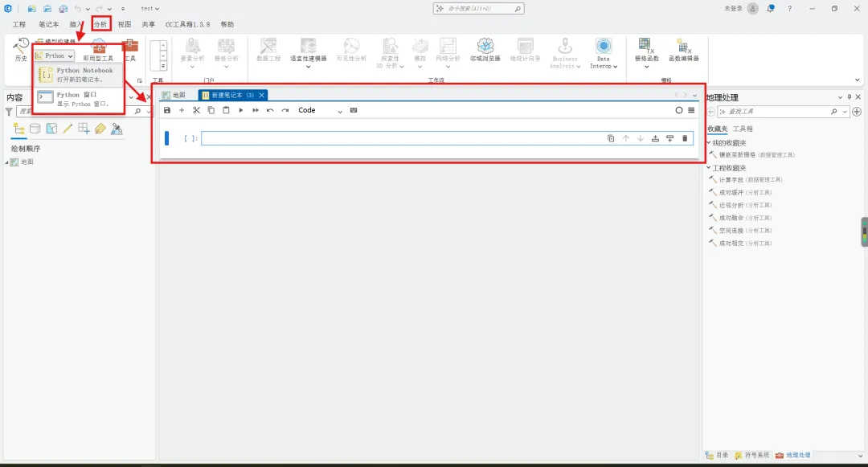Switch Contents to list by data source

35,129
